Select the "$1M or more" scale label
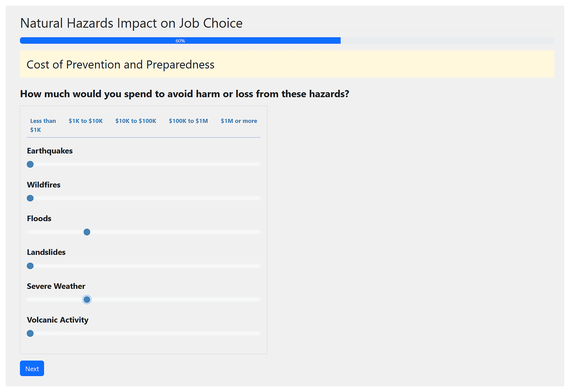This screenshot has width=570, height=392. (239, 121)
